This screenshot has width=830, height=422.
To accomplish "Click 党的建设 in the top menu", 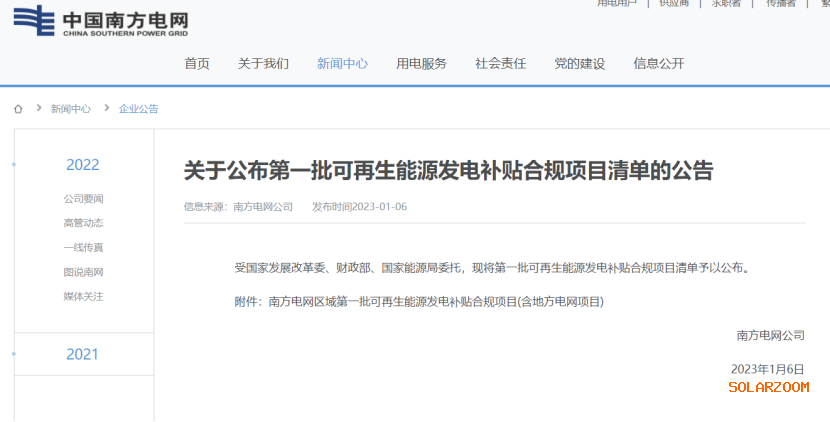I will 579,63.
